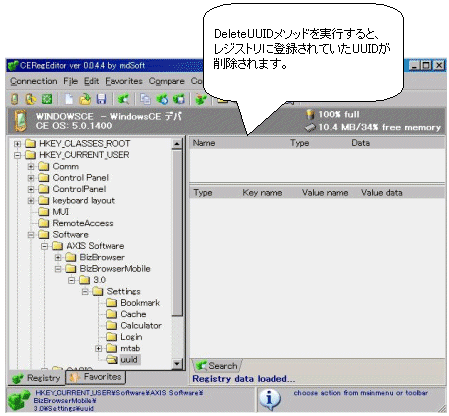The height and width of the screenshot is (416, 449).
Task: Click the blue info icon in status bar
Action: coord(269,399)
